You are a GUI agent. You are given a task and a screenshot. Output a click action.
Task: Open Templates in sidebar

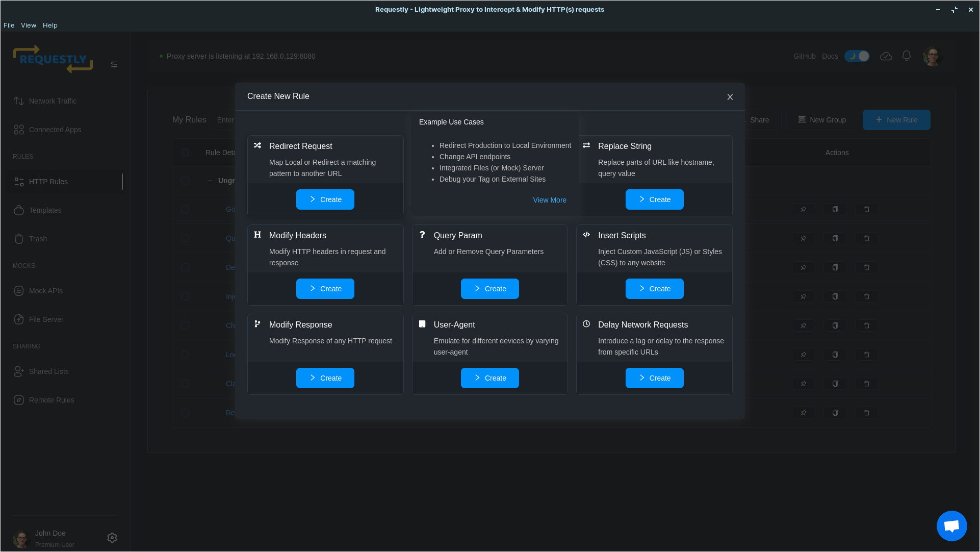tap(65, 210)
